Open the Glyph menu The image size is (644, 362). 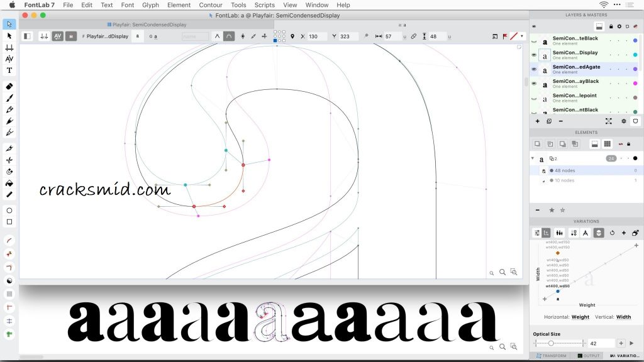150,5
